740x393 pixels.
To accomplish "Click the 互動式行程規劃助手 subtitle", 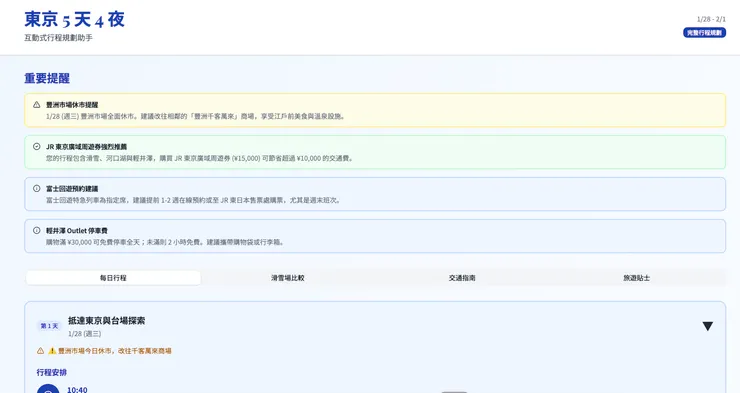I will click(59, 38).
